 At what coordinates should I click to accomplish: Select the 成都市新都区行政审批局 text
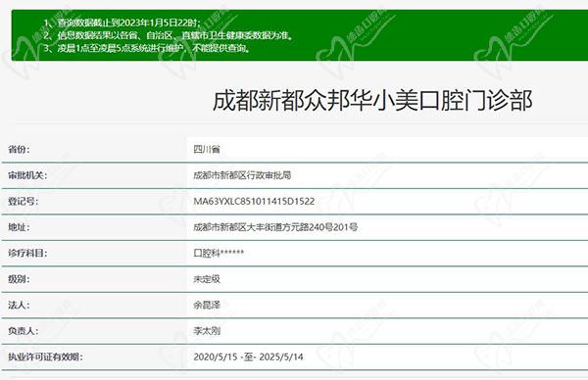(242, 175)
